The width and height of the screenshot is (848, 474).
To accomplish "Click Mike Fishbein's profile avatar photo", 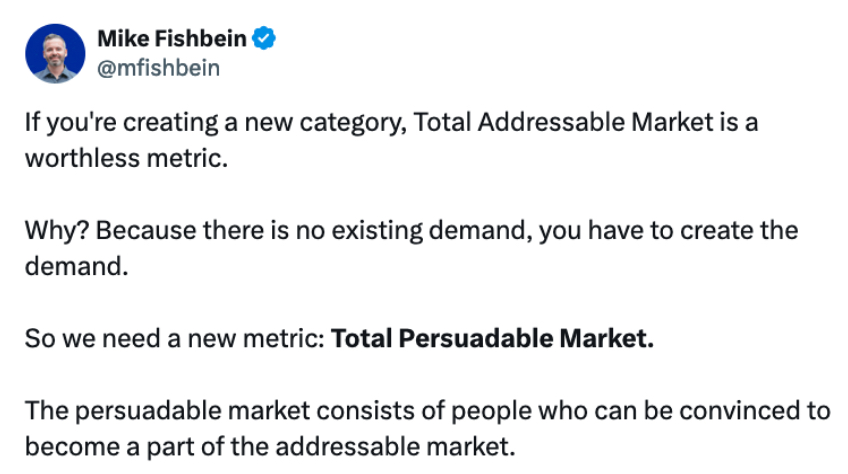I will tap(54, 52).
